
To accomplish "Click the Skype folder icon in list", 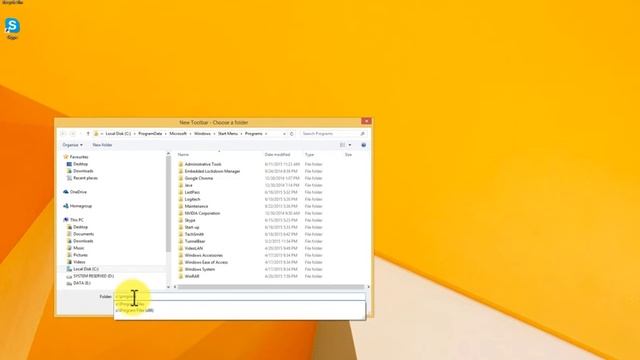I will (x=180, y=220).
